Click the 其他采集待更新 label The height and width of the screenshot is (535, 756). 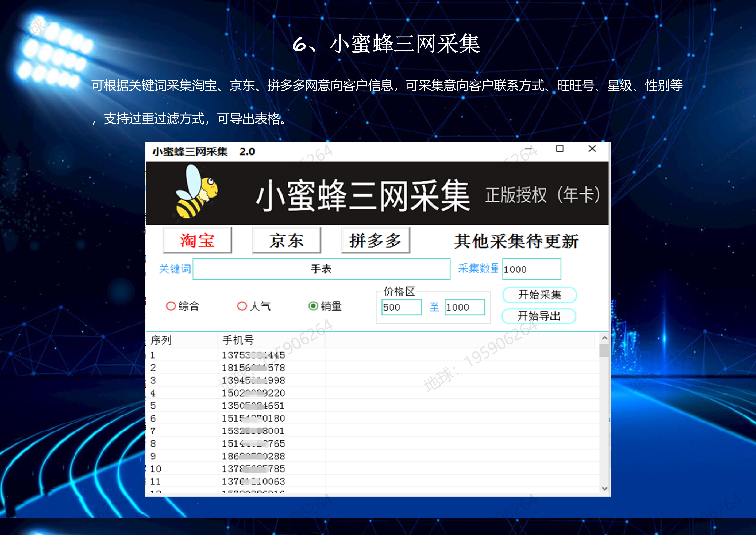(x=516, y=241)
